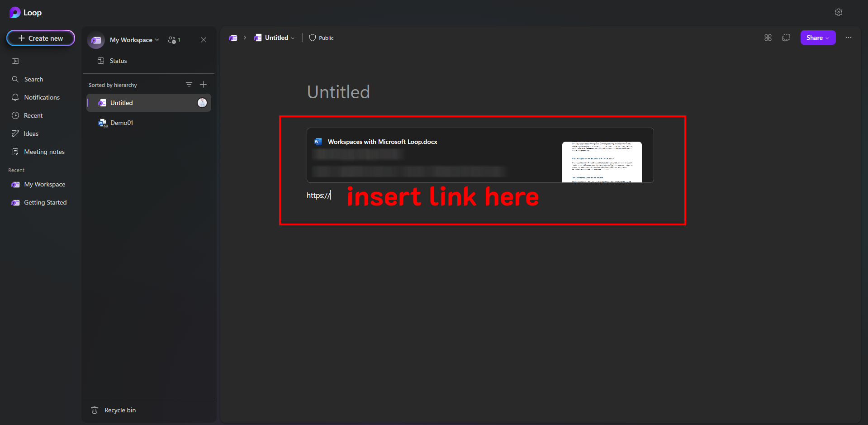The height and width of the screenshot is (425, 868).
Task: Open the Share dropdown button
Action: (x=818, y=38)
